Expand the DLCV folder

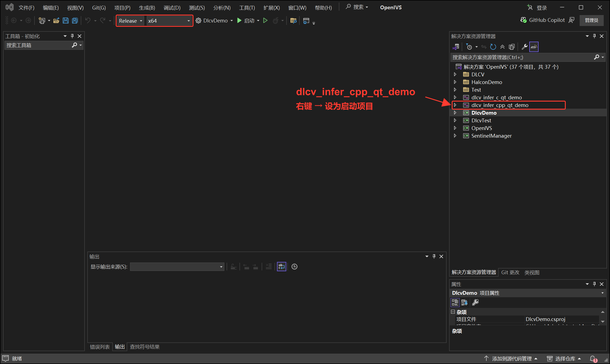pyautogui.click(x=455, y=74)
